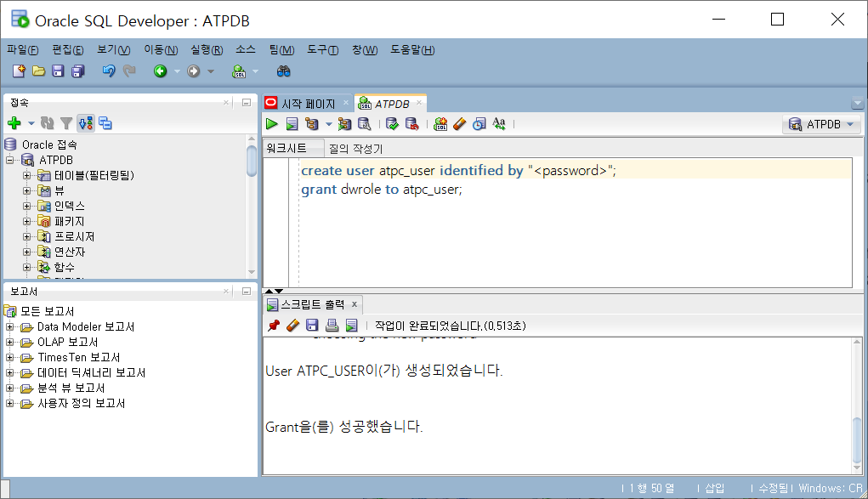This screenshot has height=499, width=868.
Task: Switch to the 질의 작성기 tab
Action: click(x=355, y=149)
